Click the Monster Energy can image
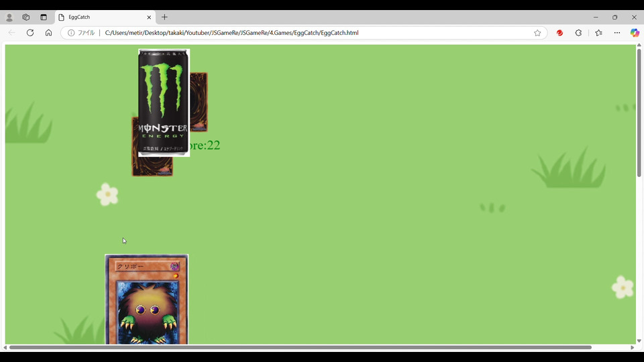644x362 pixels. tap(164, 103)
